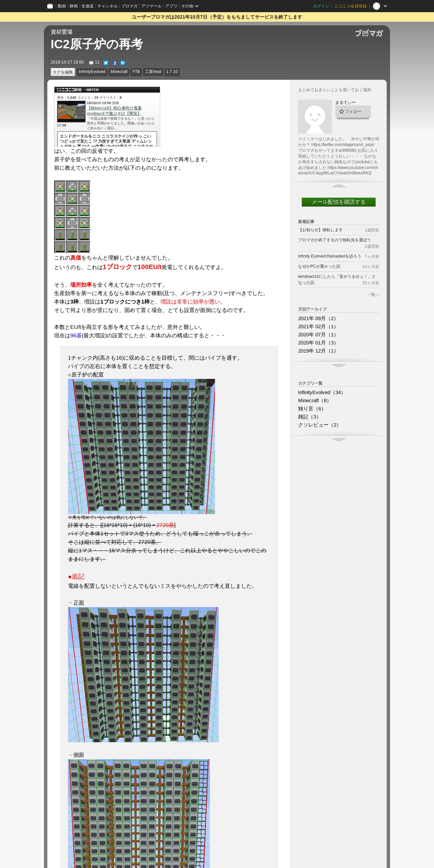Open archive 2021年 09月（2）
Viewport: 434px width, 868px height.
click(x=318, y=318)
